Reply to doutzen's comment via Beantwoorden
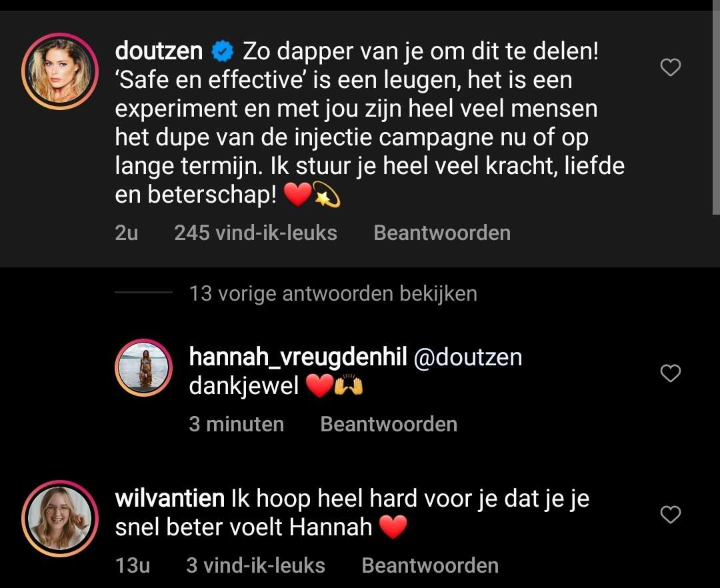Screen dimensions: 720x588 coord(442,233)
